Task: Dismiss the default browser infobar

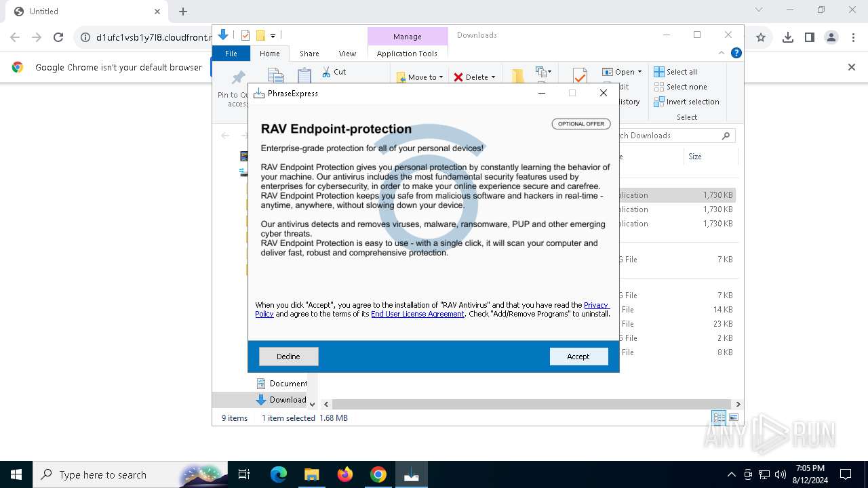Action: [852, 67]
